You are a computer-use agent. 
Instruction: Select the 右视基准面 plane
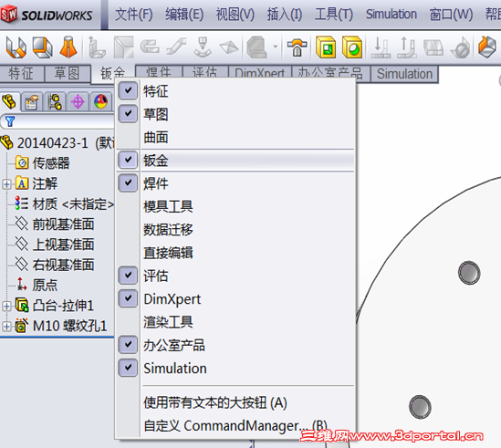[55, 265]
